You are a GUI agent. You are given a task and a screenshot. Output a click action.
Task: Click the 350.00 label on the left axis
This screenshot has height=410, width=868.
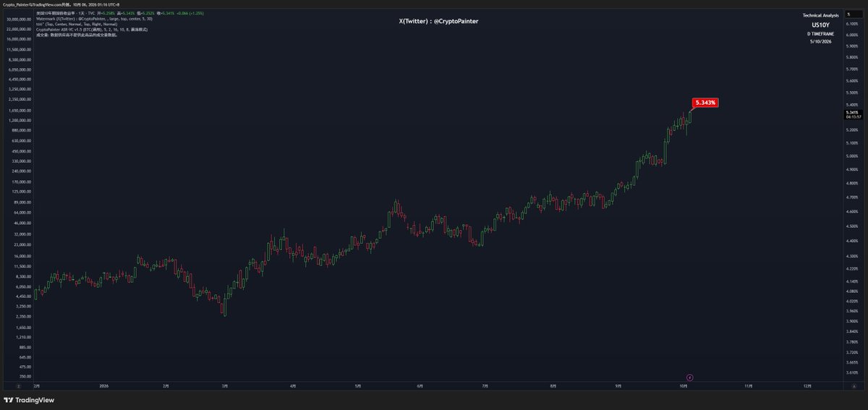coord(25,376)
